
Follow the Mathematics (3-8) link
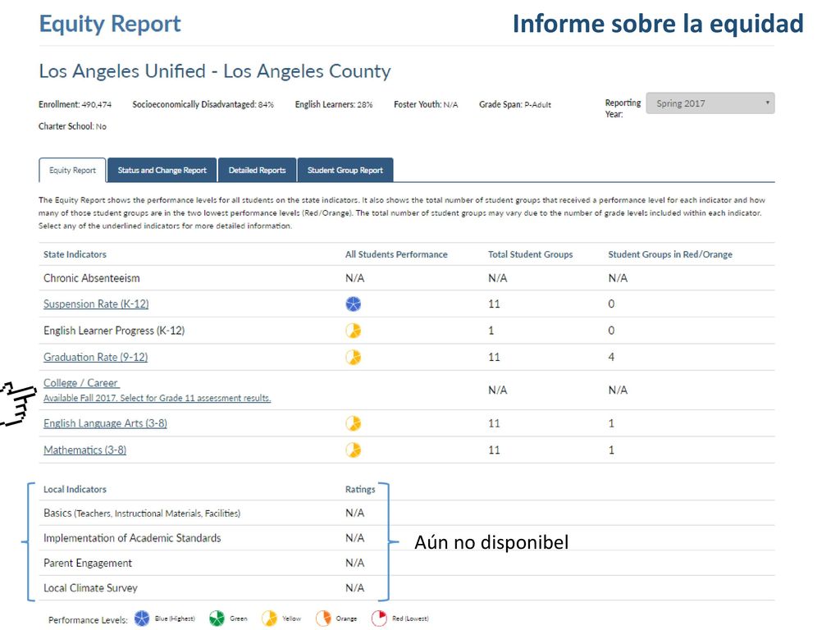point(84,450)
